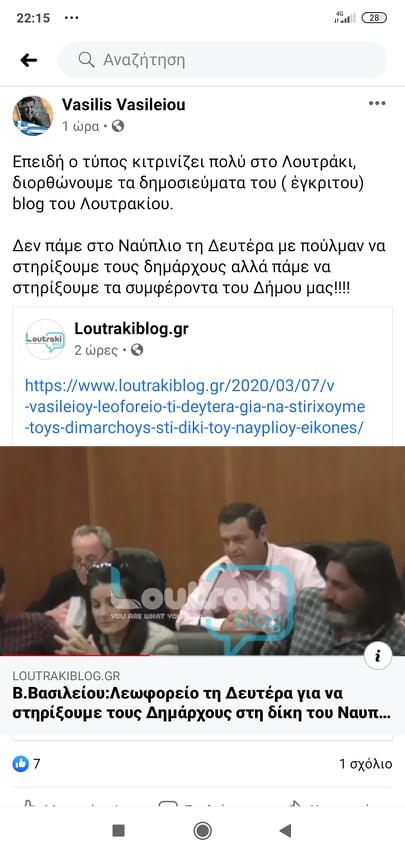
Task: Click the globe icon beside 2 ώρες
Action: (x=137, y=350)
